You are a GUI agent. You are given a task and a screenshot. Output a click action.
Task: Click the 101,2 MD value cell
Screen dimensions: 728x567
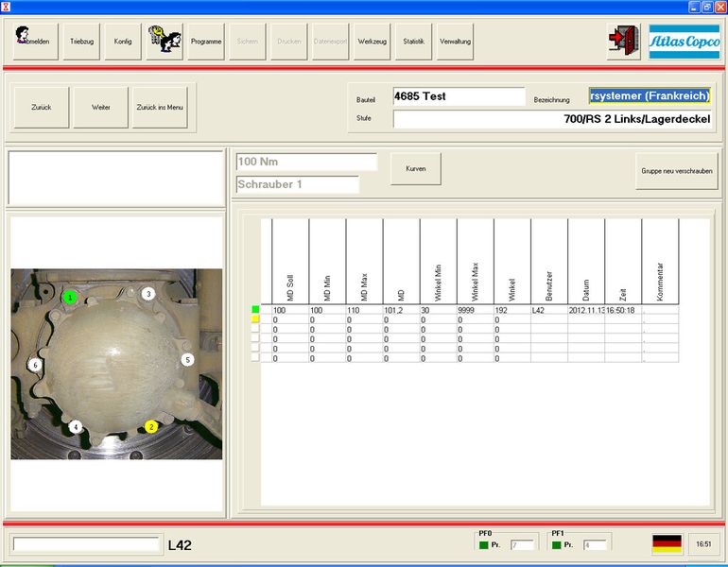(401, 310)
